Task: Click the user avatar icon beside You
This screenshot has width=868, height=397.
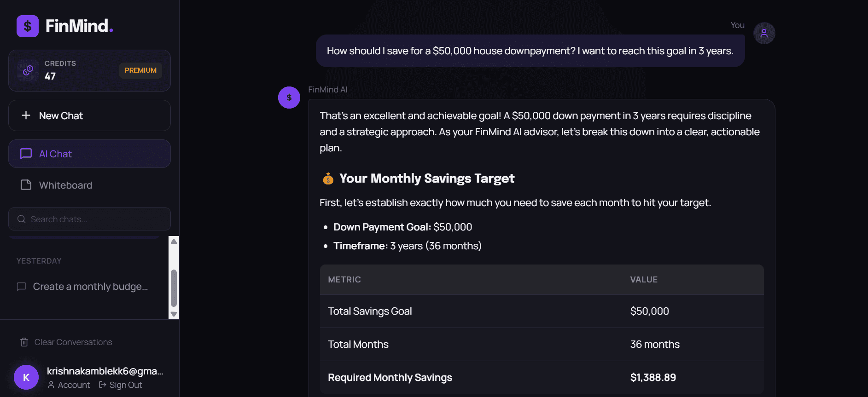Action: pyautogui.click(x=764, y=33)
